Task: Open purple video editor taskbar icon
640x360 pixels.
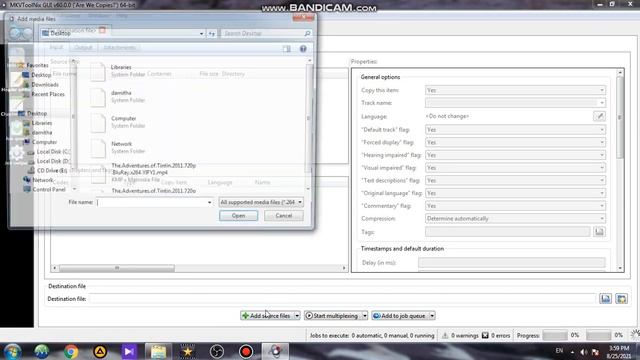Action: 129,351
